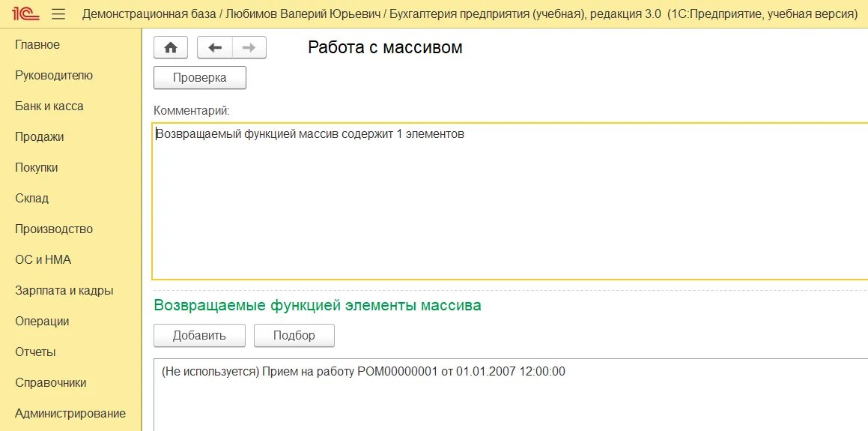
Task: Open the Зарплата и кадры section
Action: coord(64,290)
